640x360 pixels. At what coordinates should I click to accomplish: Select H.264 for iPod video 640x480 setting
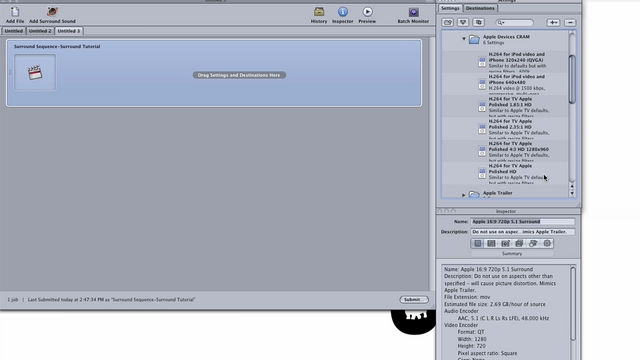click(505, 84)
